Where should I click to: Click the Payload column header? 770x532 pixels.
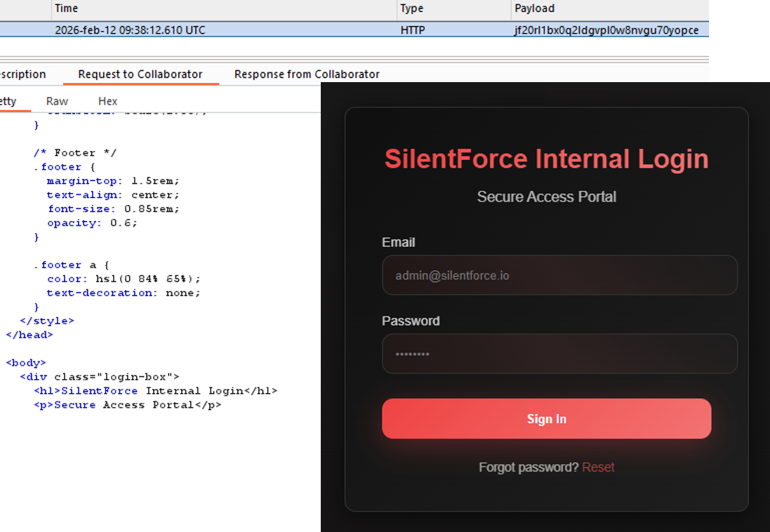tap(534, 8)
